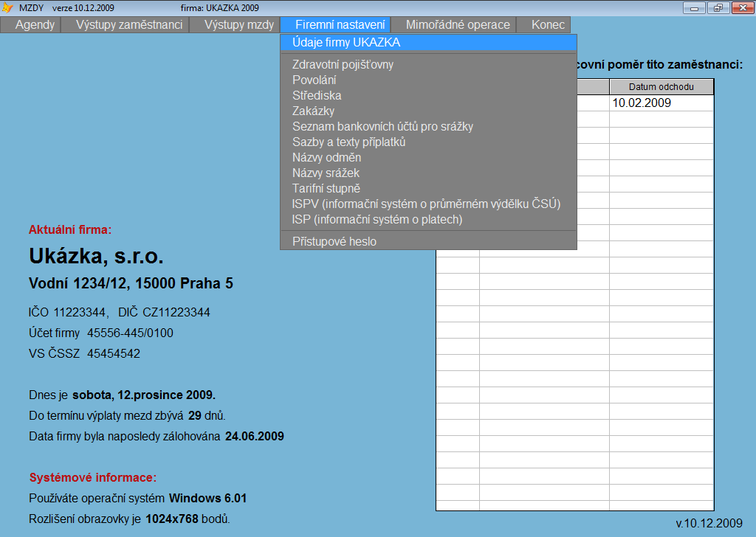Choose ISP informační systém o platech
756x537 pixels.
tap(428, 219)
